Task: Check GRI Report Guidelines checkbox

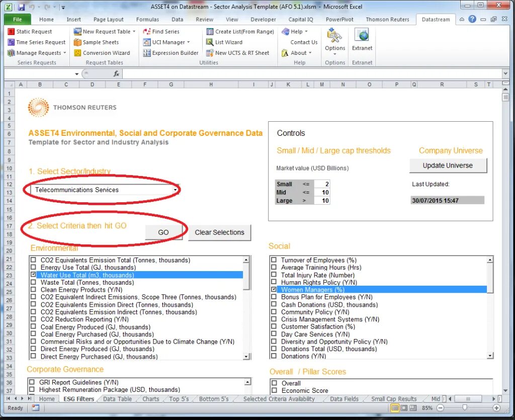Action: (x=32, y=382)
